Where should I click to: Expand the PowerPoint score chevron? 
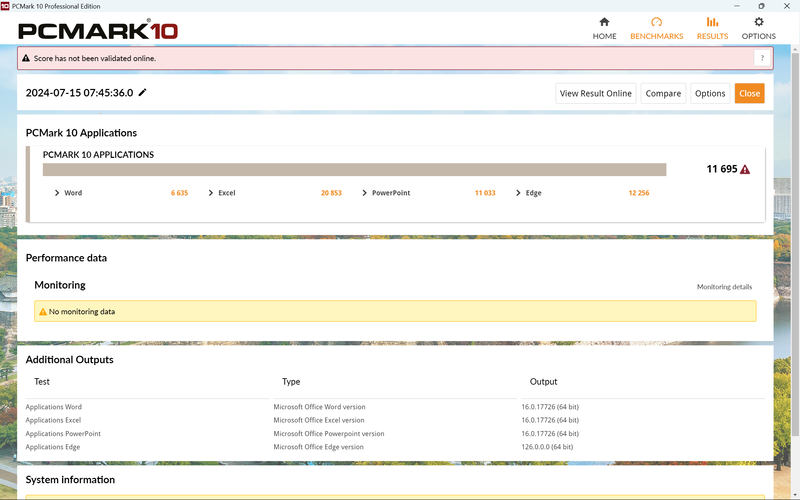[x=364, y=193]
